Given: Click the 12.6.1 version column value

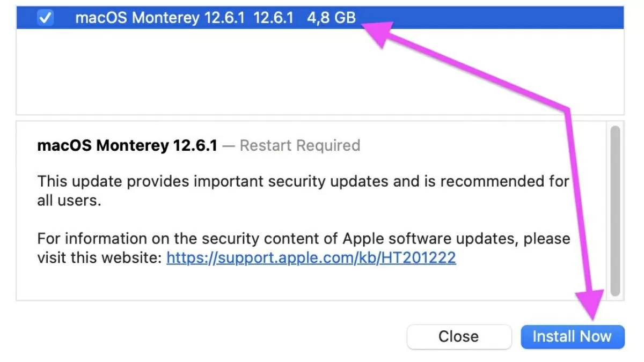Looking at the screenshot, I should click(273, 18).
